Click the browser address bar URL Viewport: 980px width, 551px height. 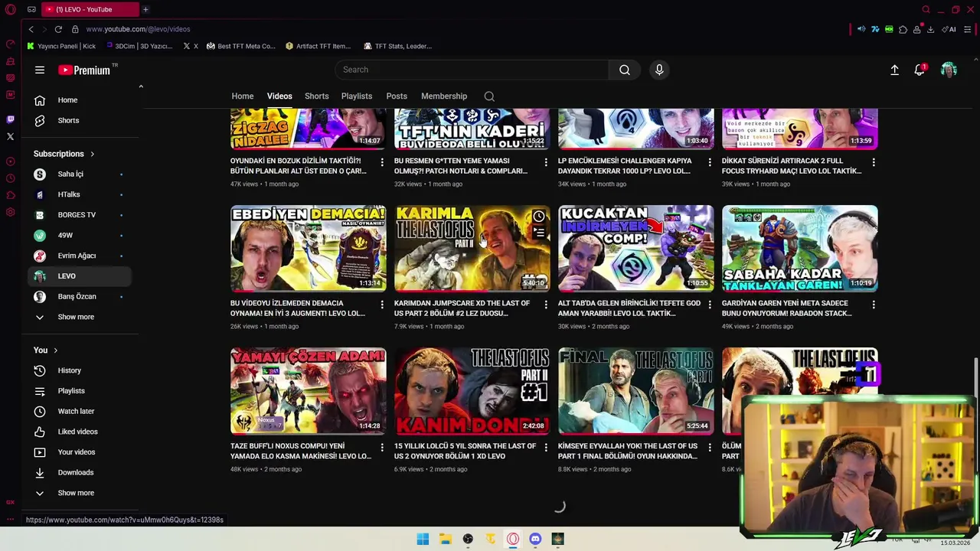(x=138, y=29)
